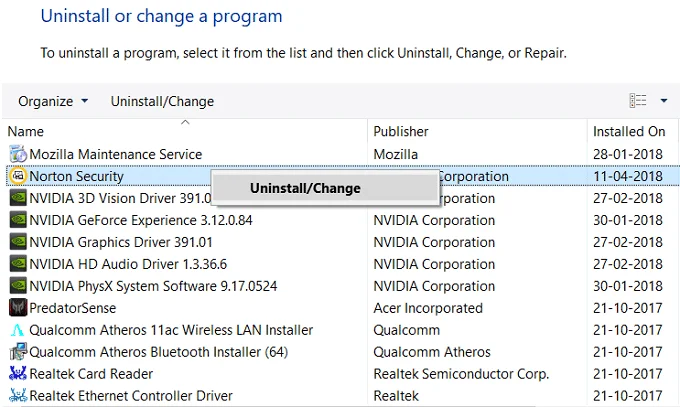
Task: Select NVIDIA 3D Vision Driver entry
Action: pos(120,198)
